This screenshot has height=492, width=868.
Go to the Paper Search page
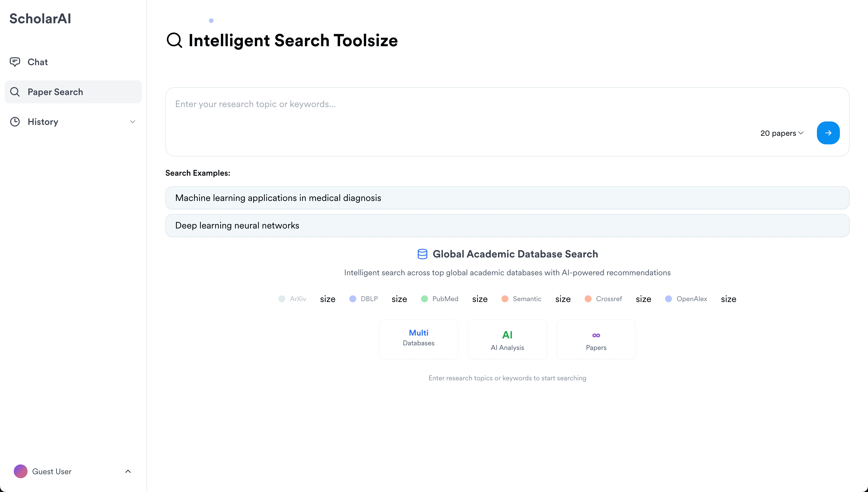pos(55,92)
